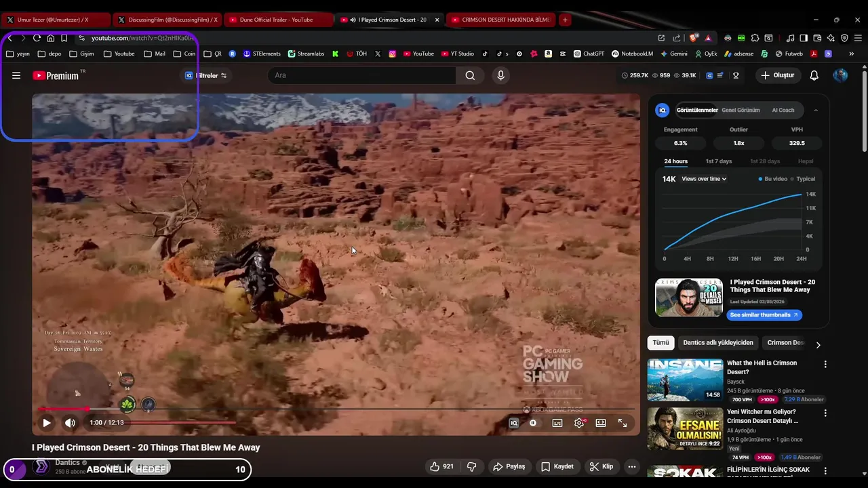Open the YouTube guide hamburger menu

coord(16,75)
